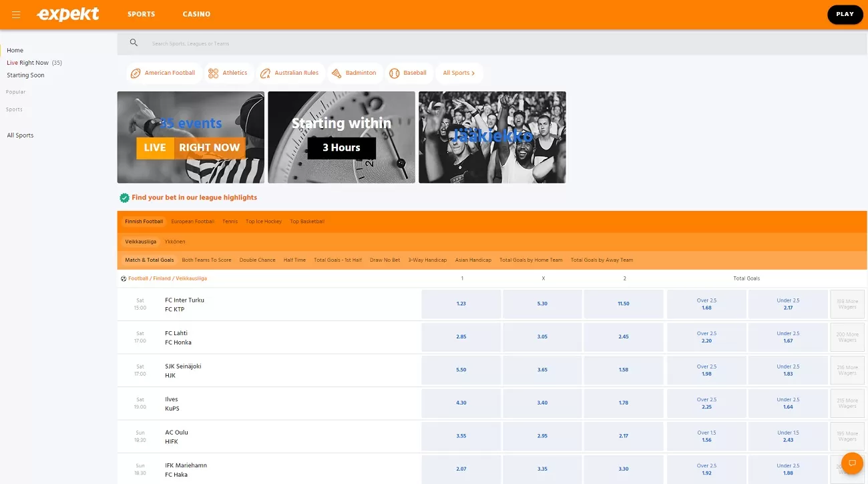Pick FC Inter Turku home win odds 1.23

[461, 304]
